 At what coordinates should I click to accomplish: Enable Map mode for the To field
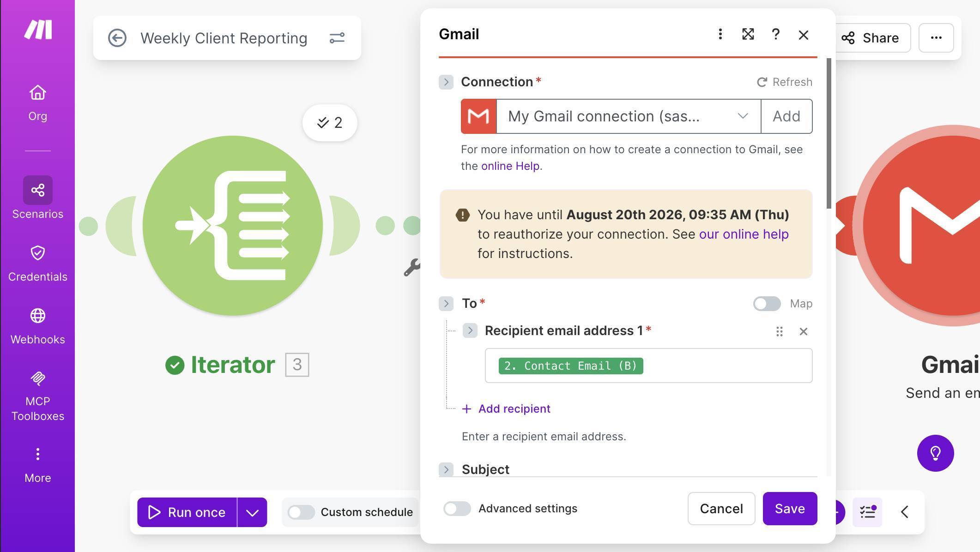(x=766, y=304)
